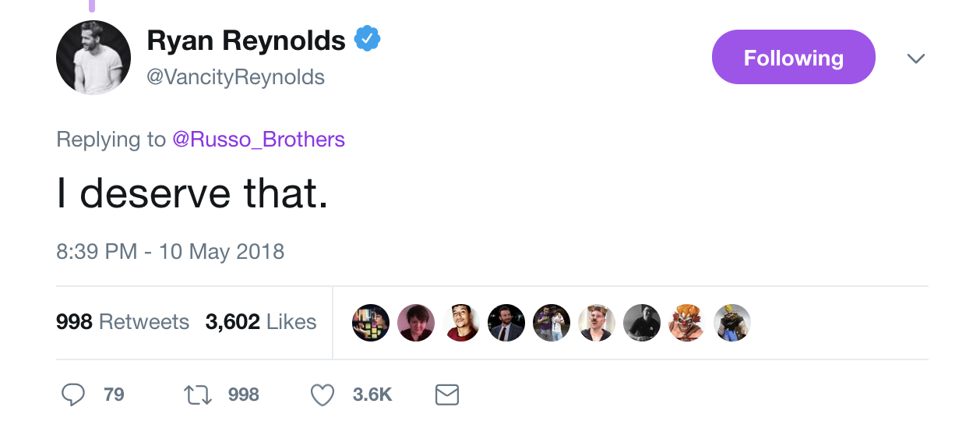This screenshot has width=980, height=446.
Task: Click the blue verified badge
Action: [x=367, y=39]
